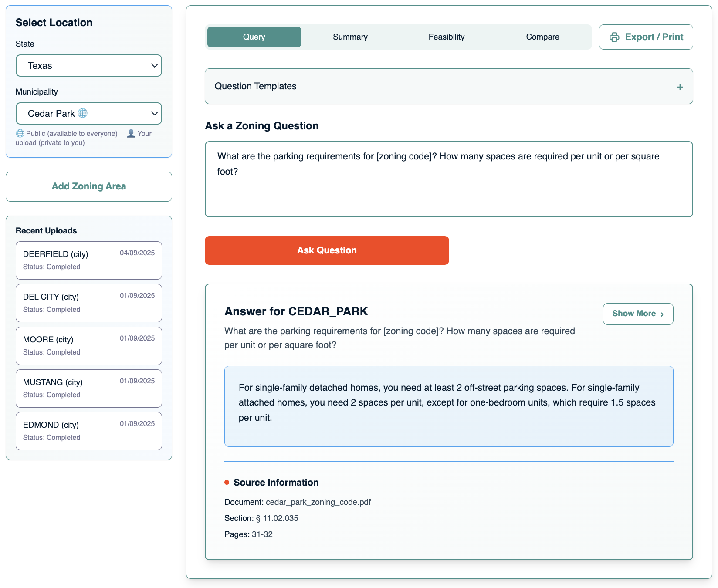Click the plus icon on Question Templates
Image resolution: width=718 pixels, height=588 pixels.
pyautogui.click(x=680, y=87)
